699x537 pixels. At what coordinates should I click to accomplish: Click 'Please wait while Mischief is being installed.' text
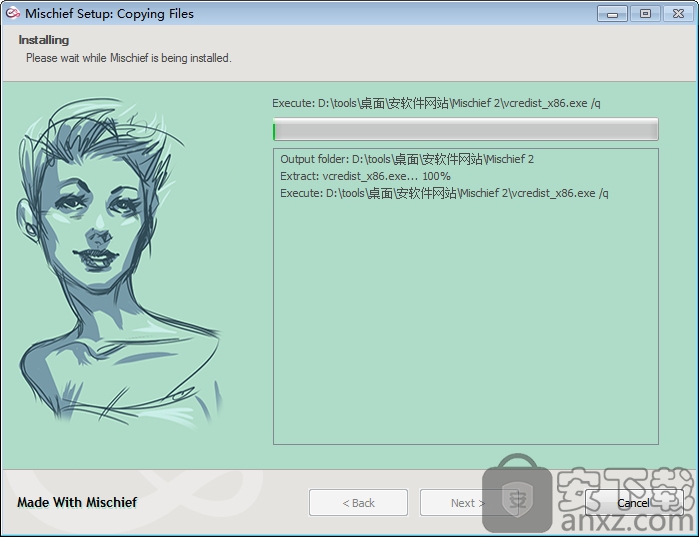coord(129,58)
